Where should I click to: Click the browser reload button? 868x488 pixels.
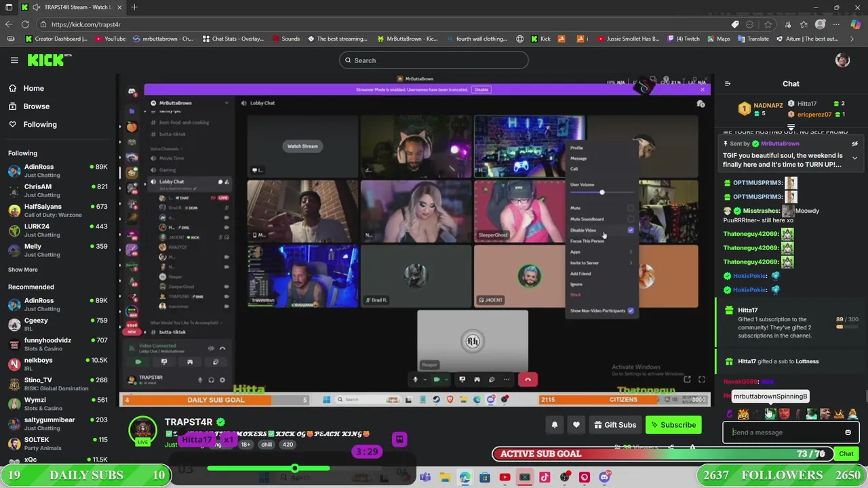coord(25,24)
